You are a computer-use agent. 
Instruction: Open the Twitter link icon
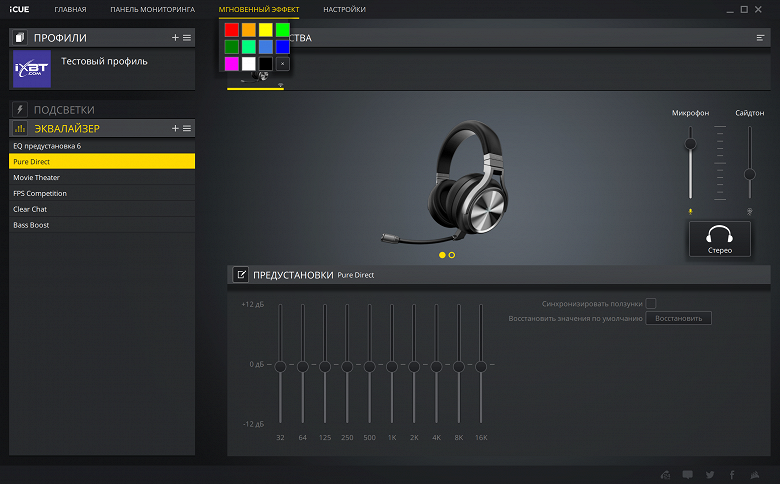tap(710, 475)
